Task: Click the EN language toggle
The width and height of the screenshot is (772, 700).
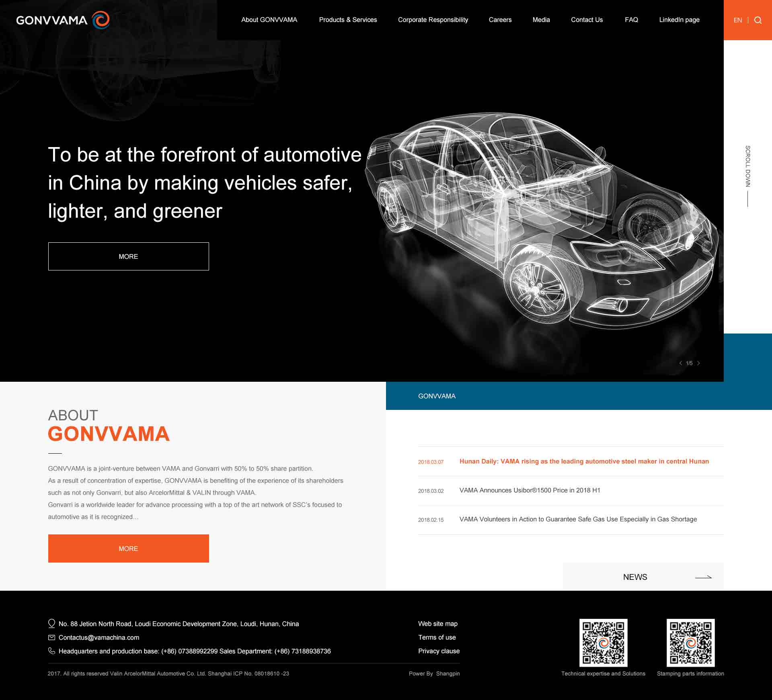Action: coord(738,19)
